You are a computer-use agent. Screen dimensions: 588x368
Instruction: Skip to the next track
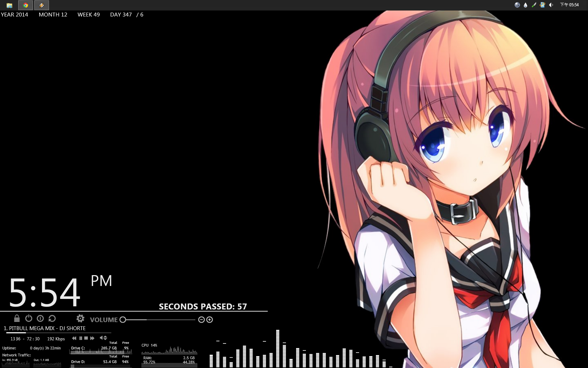point(92,338)
